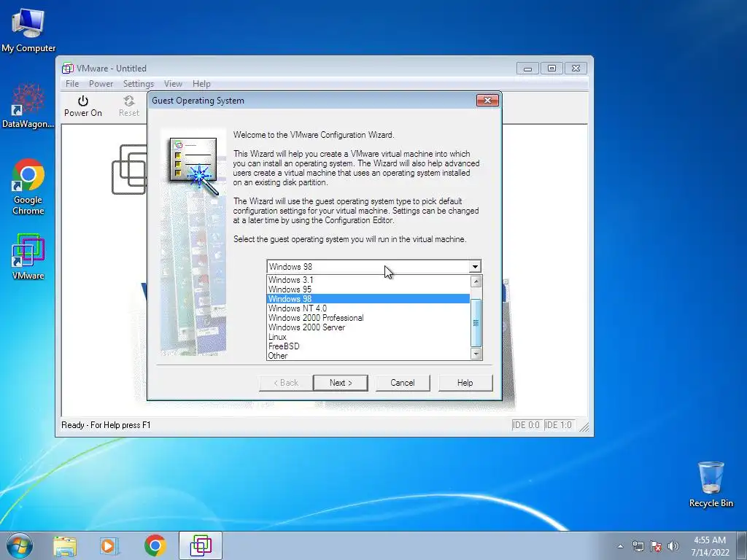Click the network tray icon
The width and height of the screenshot is (747, 560).
[638, 546]
